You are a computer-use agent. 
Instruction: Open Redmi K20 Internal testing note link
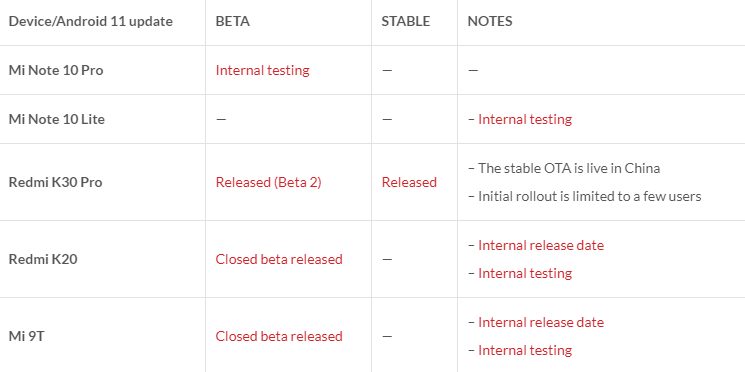click(x=525, y=273)
